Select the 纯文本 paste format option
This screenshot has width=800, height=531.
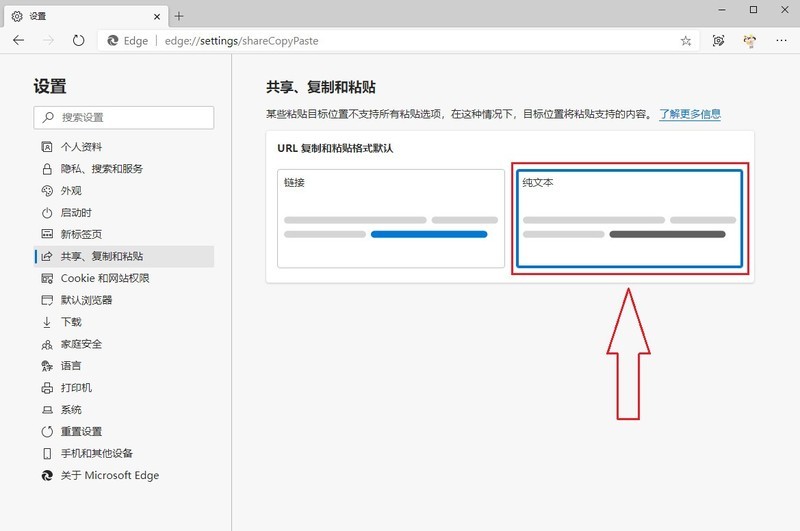coord(629,218)
